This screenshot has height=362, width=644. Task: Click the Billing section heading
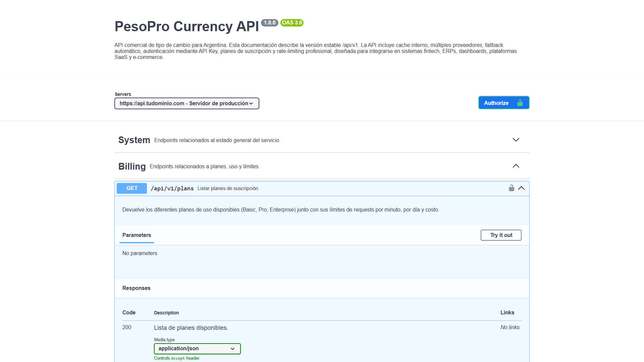click(x=132, y=167)
